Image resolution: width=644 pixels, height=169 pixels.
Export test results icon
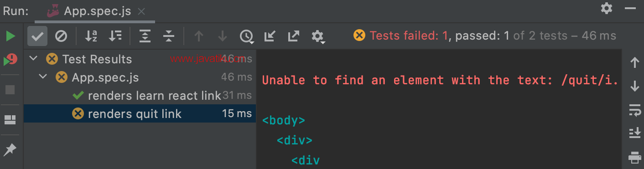pos(294,36)
